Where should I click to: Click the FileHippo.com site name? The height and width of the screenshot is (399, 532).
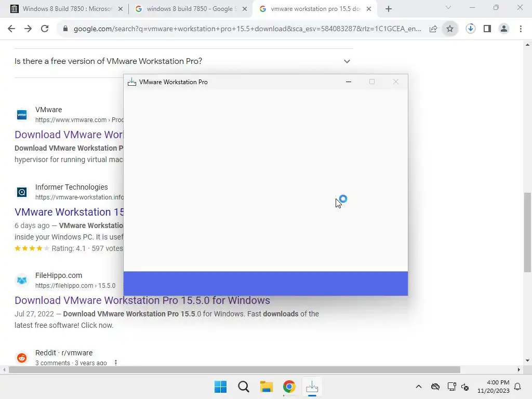58,275
